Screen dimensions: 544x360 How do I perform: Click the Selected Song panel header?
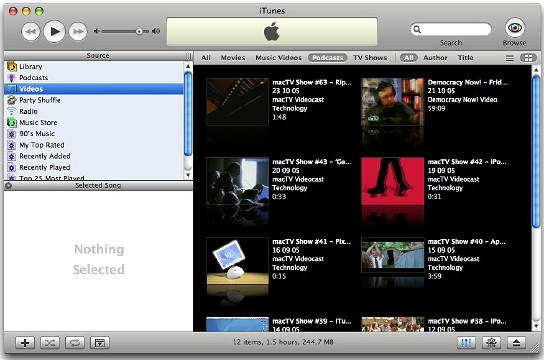pos(98,186)
